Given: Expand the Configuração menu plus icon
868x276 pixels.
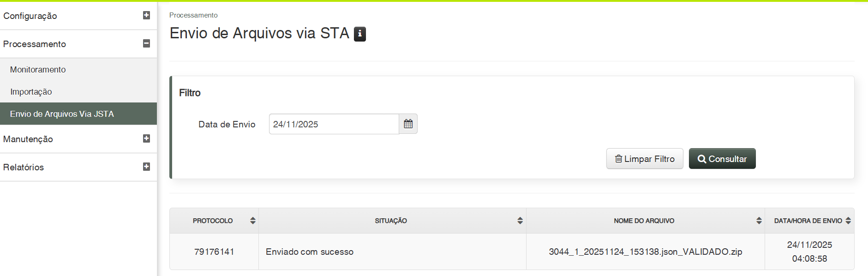Looking at the screenshot, I should [146, 15].
